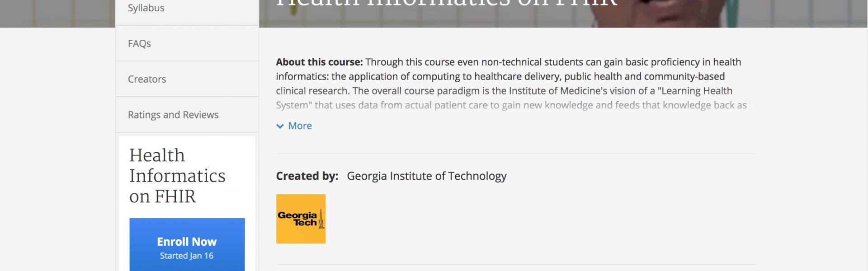
Task: Go to the FAQs section
Action: pyautogui.click(x=187, y=43)
